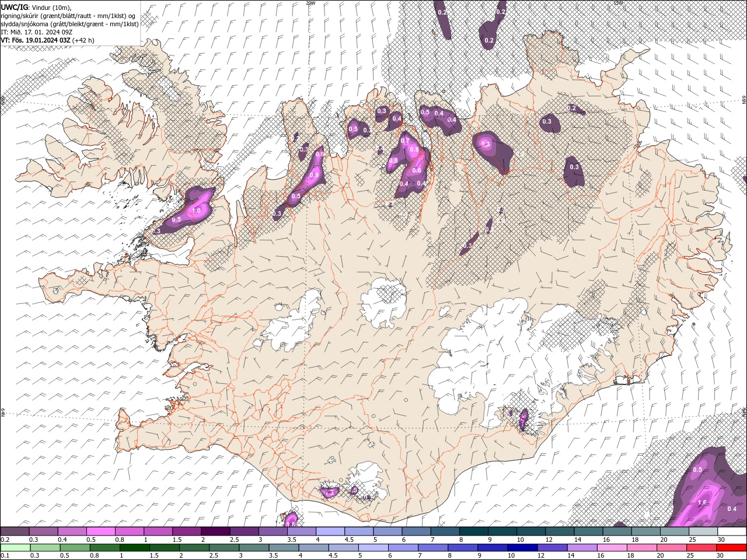
Task: Click the 0.2 swatch in the upper snow legend
Action: coord(15,531)
